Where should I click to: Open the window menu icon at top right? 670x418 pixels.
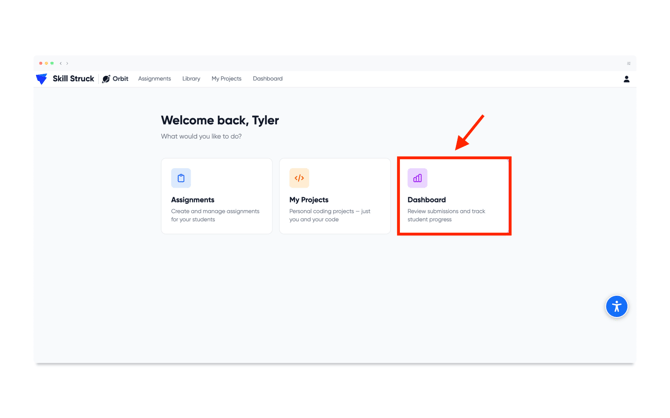[x=629, y=63]
